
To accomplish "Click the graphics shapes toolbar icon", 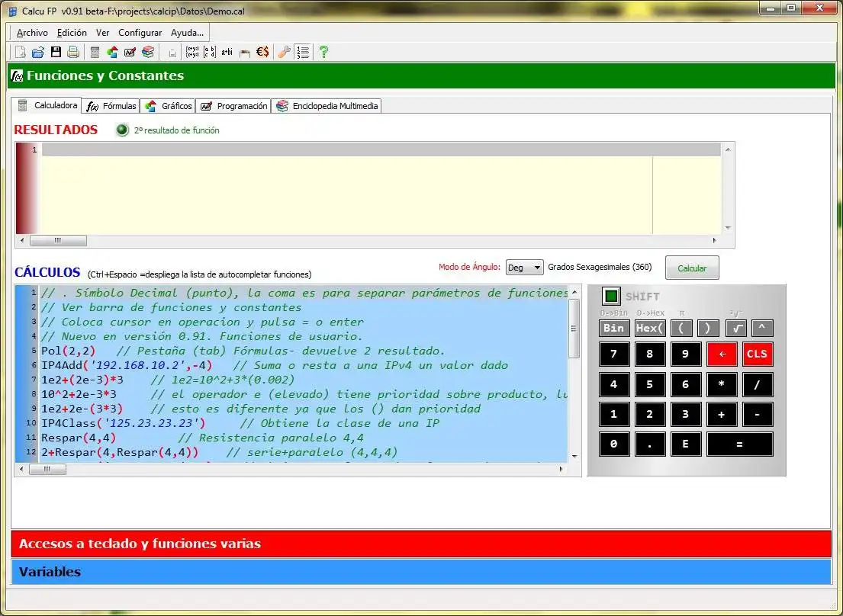I will coord(112,52).
